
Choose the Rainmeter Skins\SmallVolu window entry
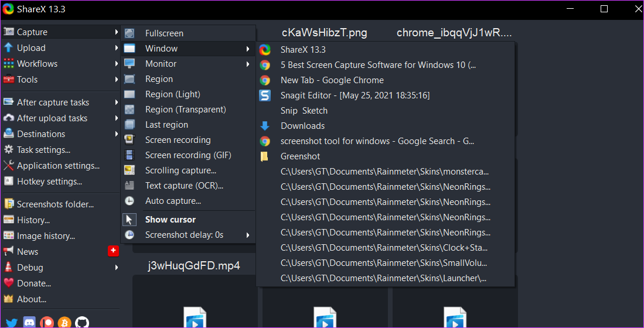385,263
